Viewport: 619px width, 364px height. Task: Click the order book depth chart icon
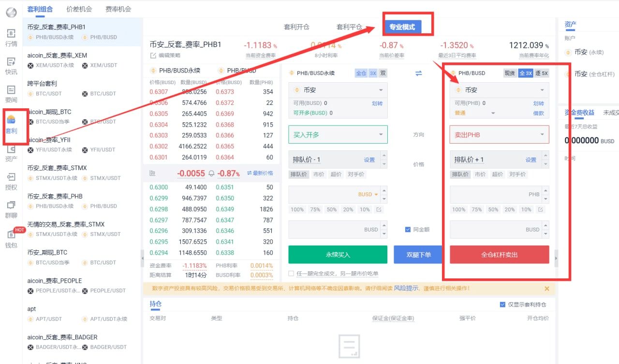point(153,173)
